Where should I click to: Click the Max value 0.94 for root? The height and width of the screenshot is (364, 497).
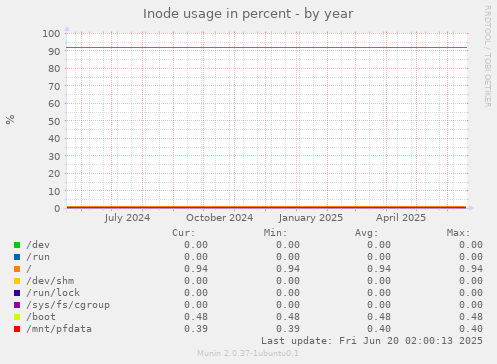pyautogui.click(x=471, y=269)
